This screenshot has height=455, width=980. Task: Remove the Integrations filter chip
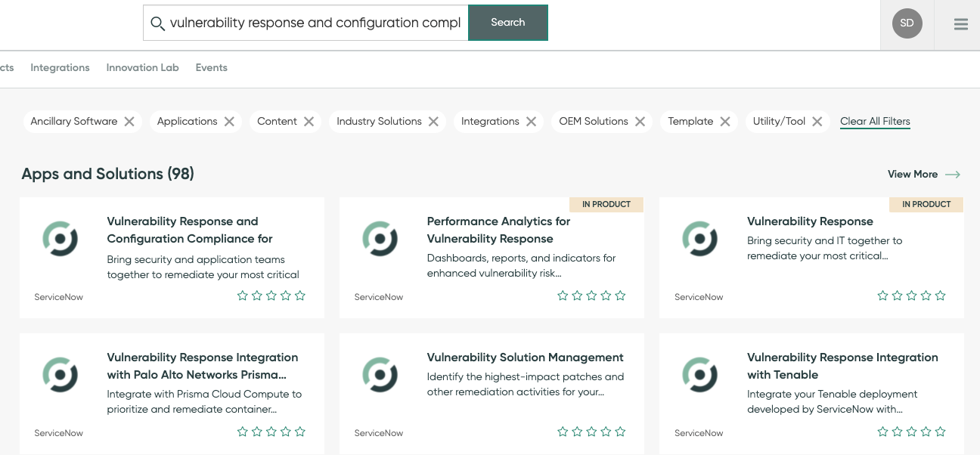531,122
